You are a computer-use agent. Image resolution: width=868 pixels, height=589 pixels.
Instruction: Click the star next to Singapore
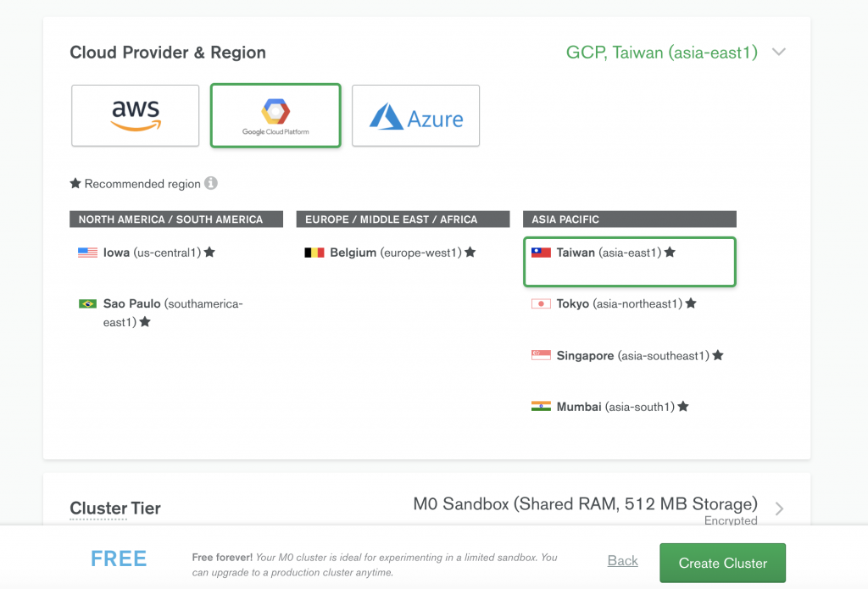(718, 355)
